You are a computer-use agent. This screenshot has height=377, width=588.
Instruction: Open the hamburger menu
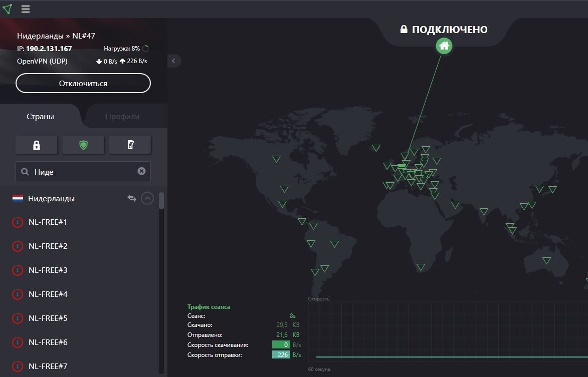26,9
